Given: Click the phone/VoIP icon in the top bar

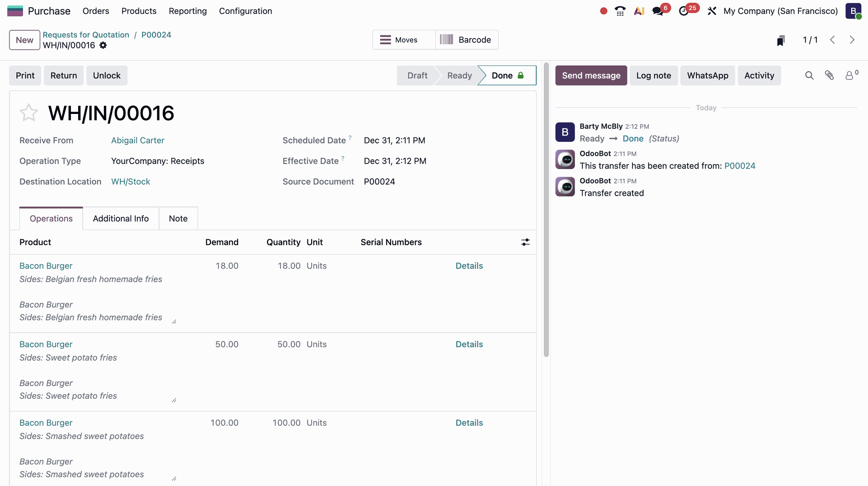Looking at the screenshot, I should (x=620, y=11).
